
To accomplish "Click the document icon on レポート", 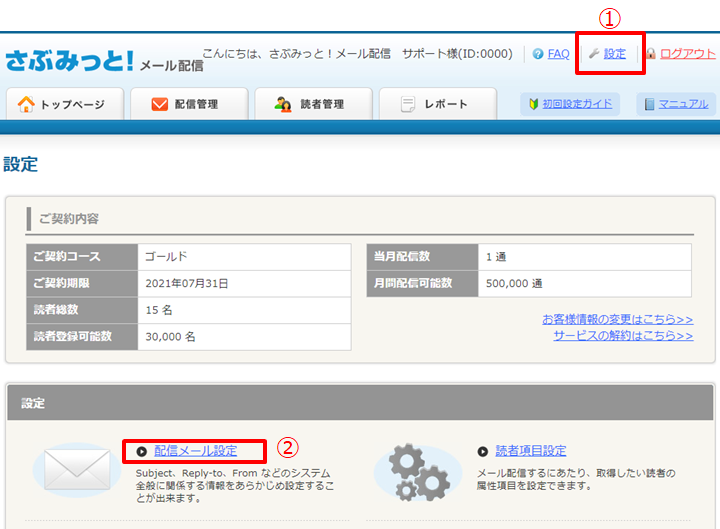I will click(407, 104).
